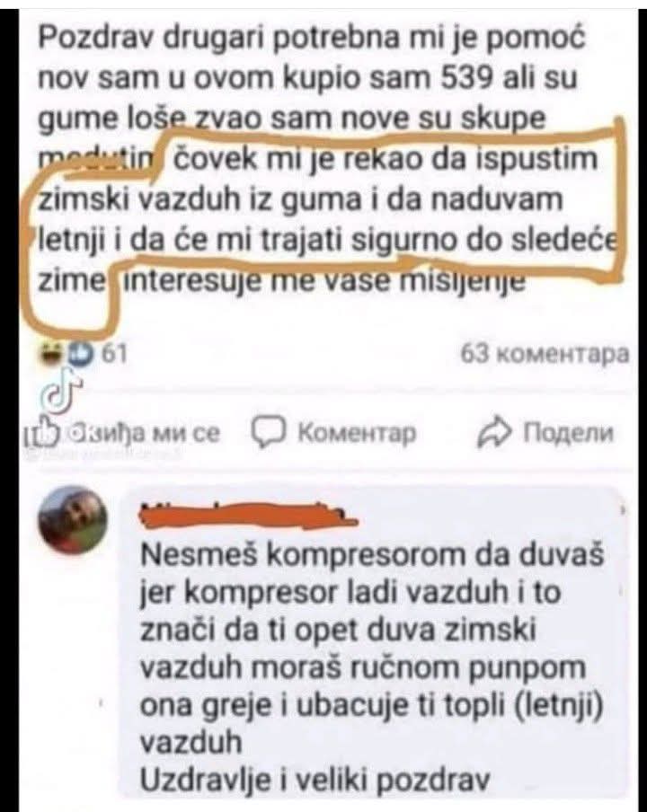Click the commenter's name redacted in orange
The image size is (647, 812).
coord(249,515)
